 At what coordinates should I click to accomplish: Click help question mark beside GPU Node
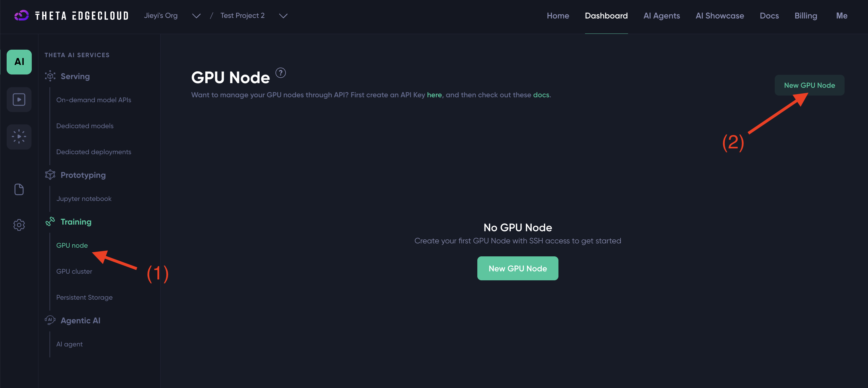coord(280,73)
